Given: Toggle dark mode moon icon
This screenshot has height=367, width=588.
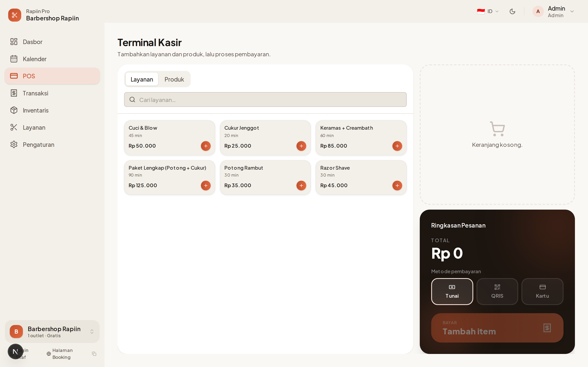Looking at the screenshot, I should [512, 11].
